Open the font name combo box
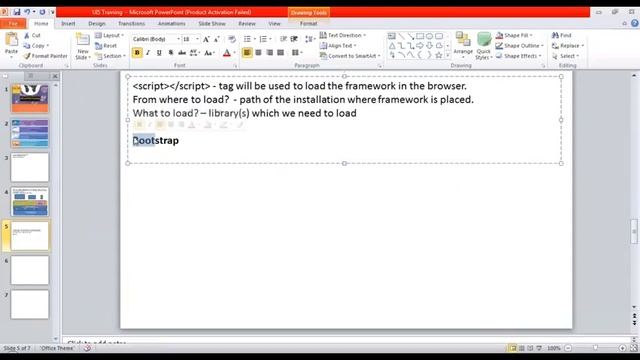The height and width of the screenshot is (360, 640). click(156, 39)
